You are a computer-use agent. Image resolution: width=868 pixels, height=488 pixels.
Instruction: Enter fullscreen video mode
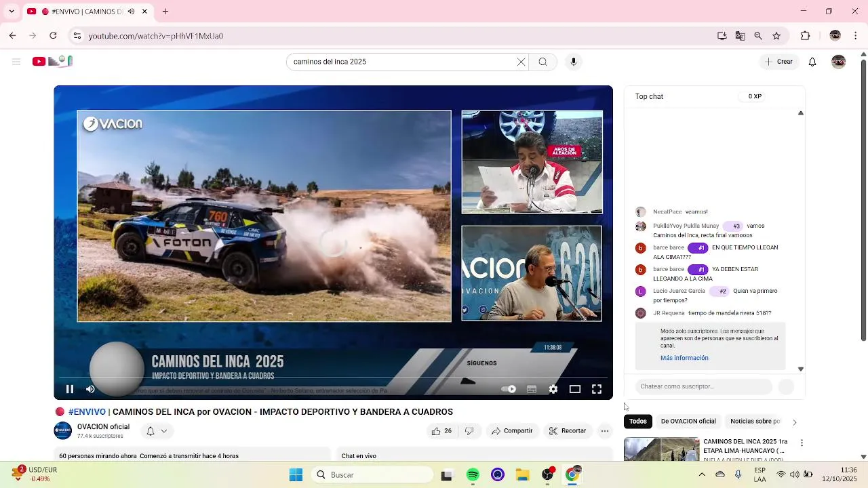(x=597, y=389)
